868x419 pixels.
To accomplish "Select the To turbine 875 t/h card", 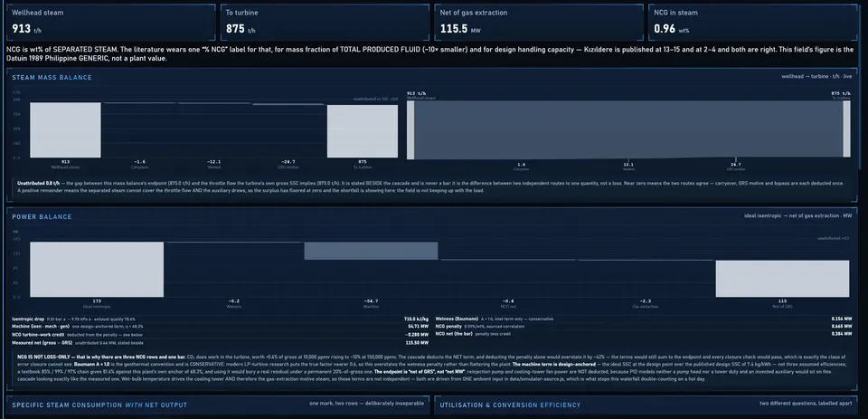I will click(325, 22).
